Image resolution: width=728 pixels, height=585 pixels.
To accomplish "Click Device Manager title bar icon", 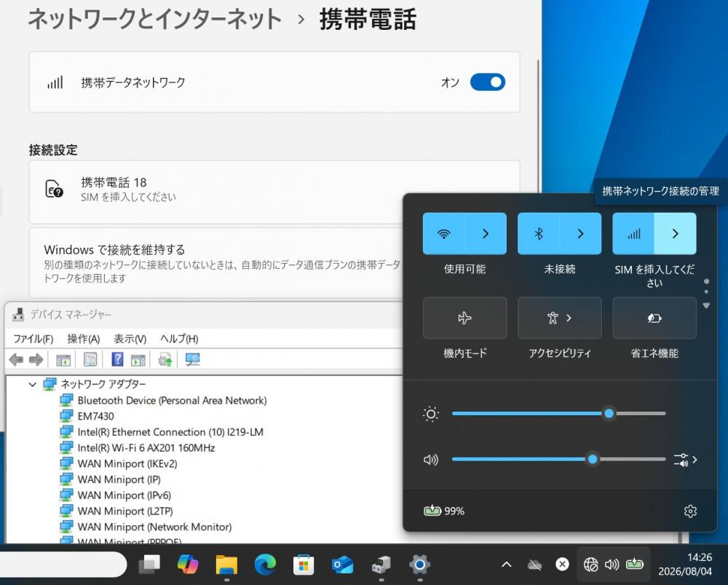I will click(19, 315).
